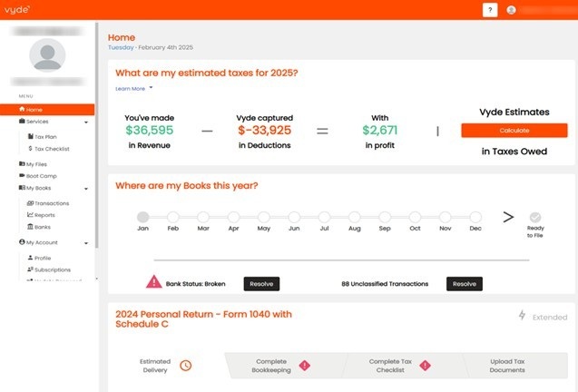
Task: Select the Mar month marker
Action: 203,217
